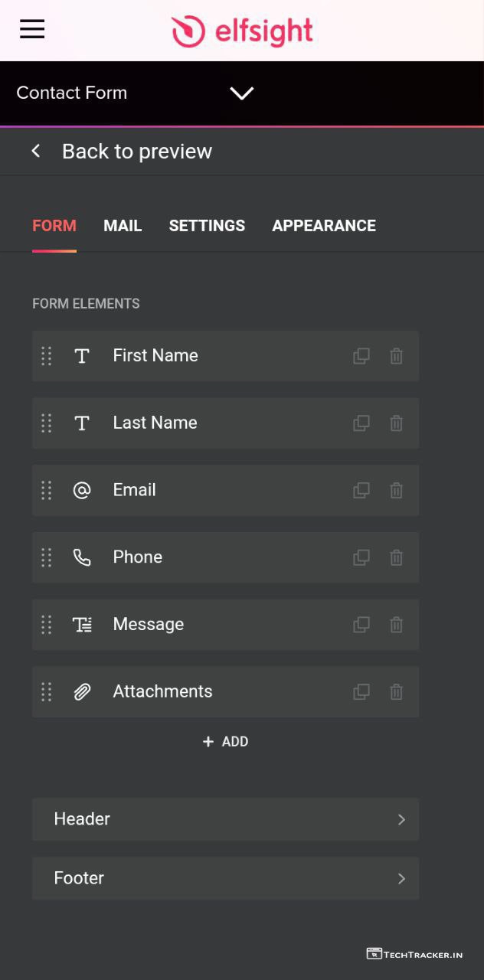Viewport: 484px width, 980px height.
Task: Click the drag handle of First Name
Action: click(x=47, y=356)
